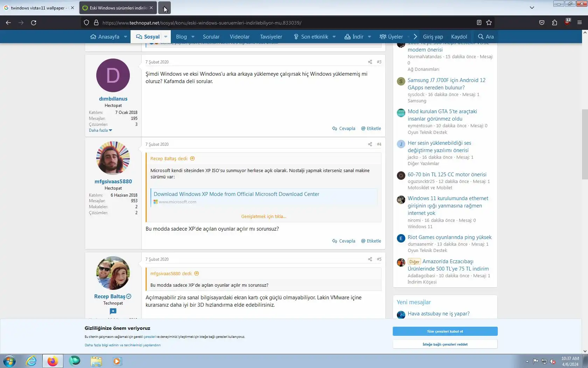Open the Blog section
The height and width of the screenshot is (368, 588).
coord(181,36)
